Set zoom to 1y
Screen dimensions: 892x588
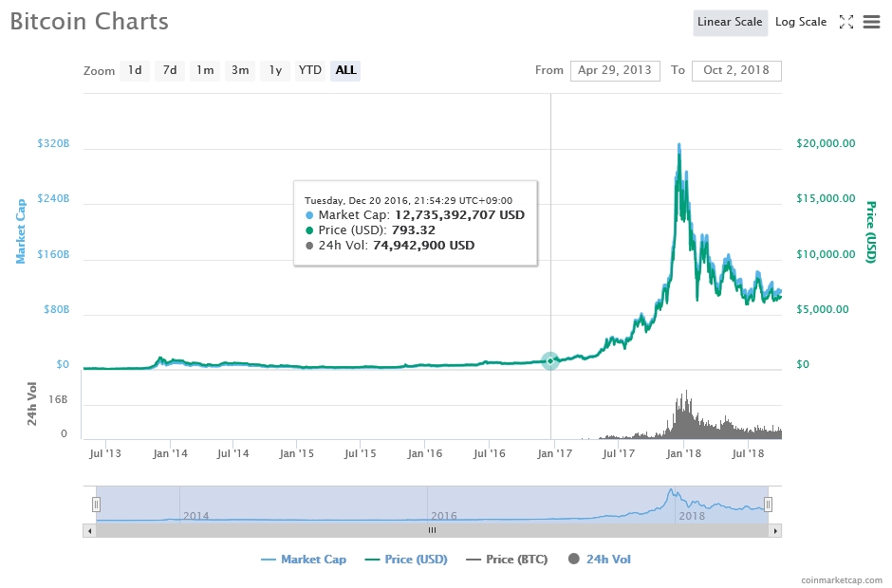point(275,70)
